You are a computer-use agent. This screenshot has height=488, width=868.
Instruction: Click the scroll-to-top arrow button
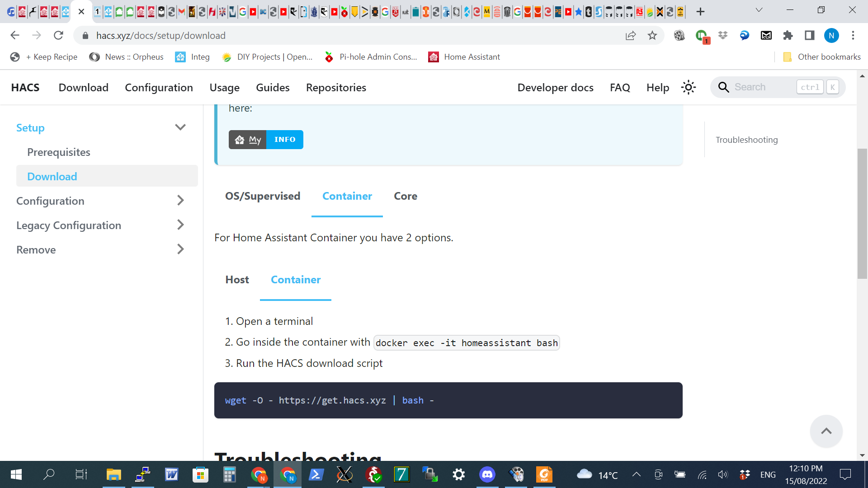826,431
